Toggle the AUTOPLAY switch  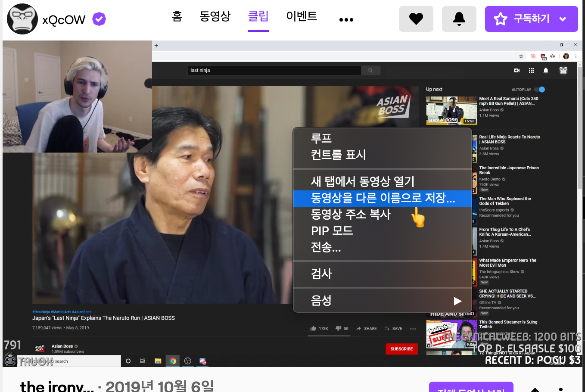point(540,90)
